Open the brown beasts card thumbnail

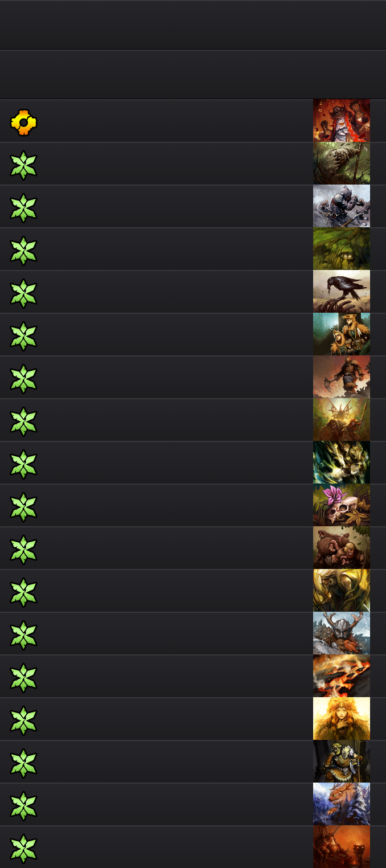[342, 548]
